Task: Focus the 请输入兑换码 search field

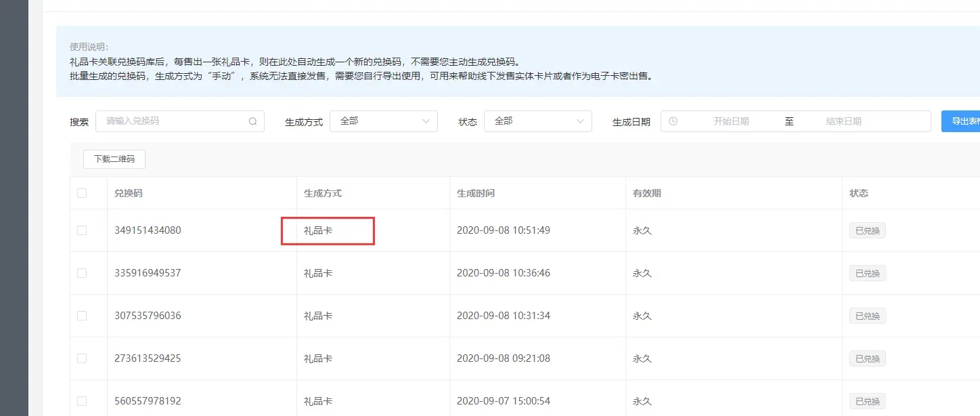Action: 180,121
